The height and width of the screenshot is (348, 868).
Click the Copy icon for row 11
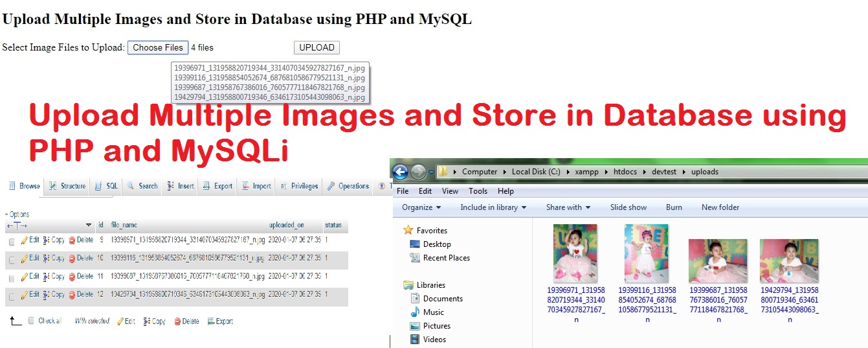click(x=47, y=277)
